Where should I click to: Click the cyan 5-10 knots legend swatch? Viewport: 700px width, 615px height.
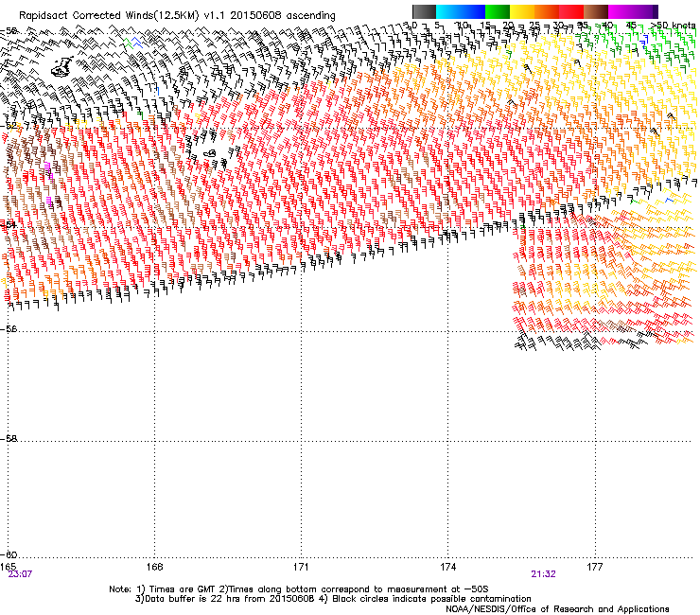(448, 11)
